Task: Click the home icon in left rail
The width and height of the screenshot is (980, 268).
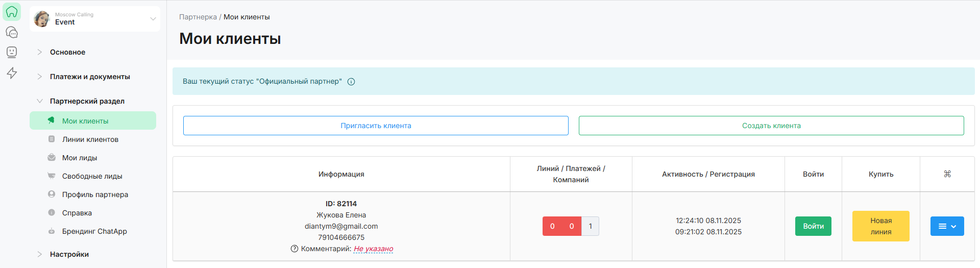Action: click(x=12, y=12)
